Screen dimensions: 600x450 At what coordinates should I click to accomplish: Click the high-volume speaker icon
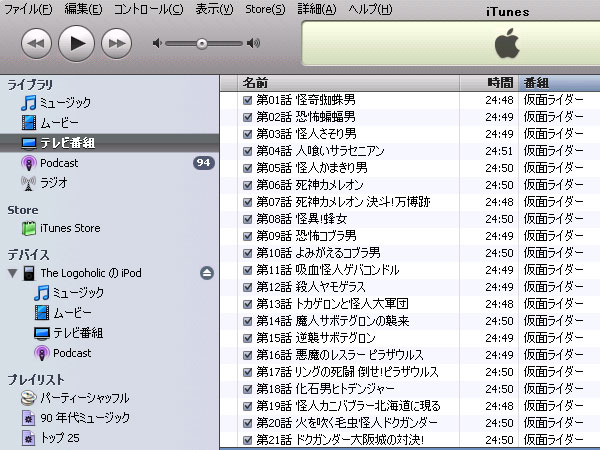click(x=253, y=43)
